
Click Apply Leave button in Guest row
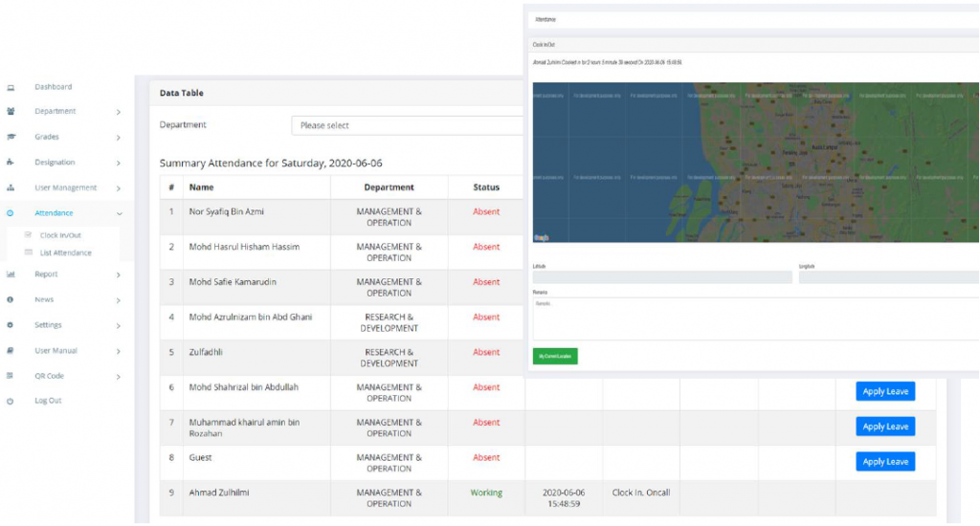point(885,462)
